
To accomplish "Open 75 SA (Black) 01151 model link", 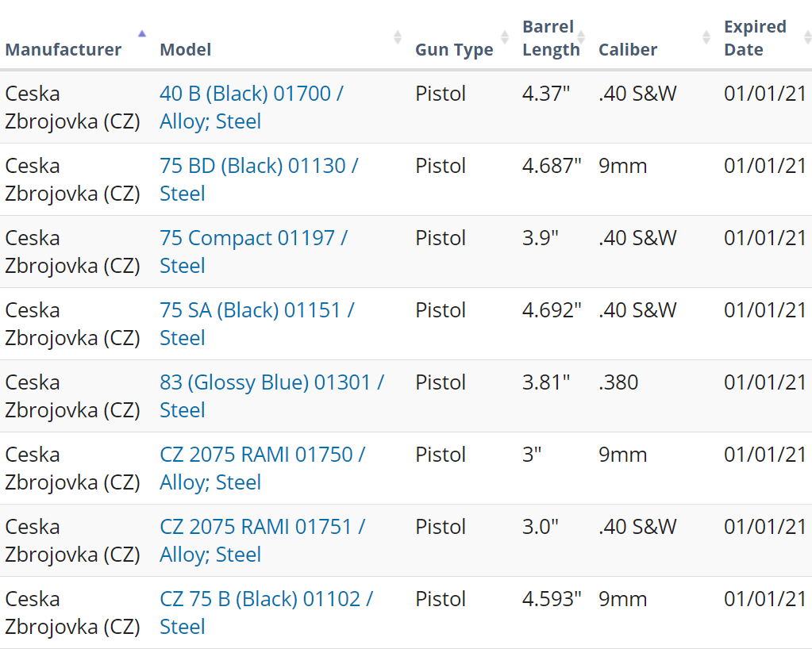I will coord(257,324).
